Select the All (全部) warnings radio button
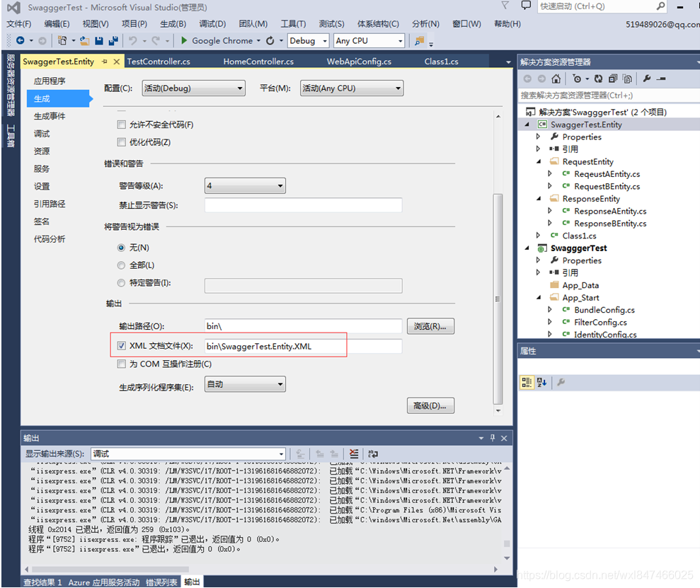This screenshot has height=588, width=700. click(121, 265)
